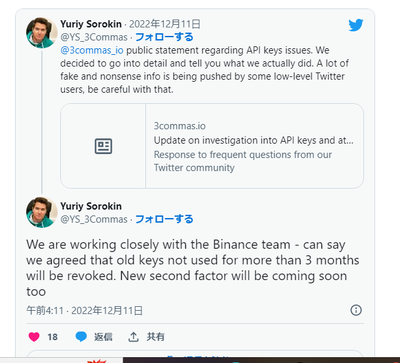The image size is (400, 363).
Task: Open Yuriy Sorokin's top profile avatar
Action: (41, 33)
